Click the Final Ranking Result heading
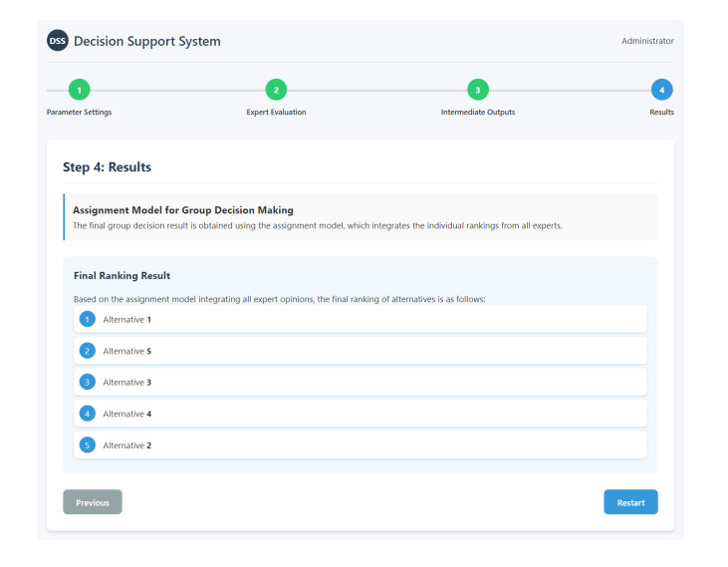The height and width of the screenshot is (567, 728). point(121,275)
